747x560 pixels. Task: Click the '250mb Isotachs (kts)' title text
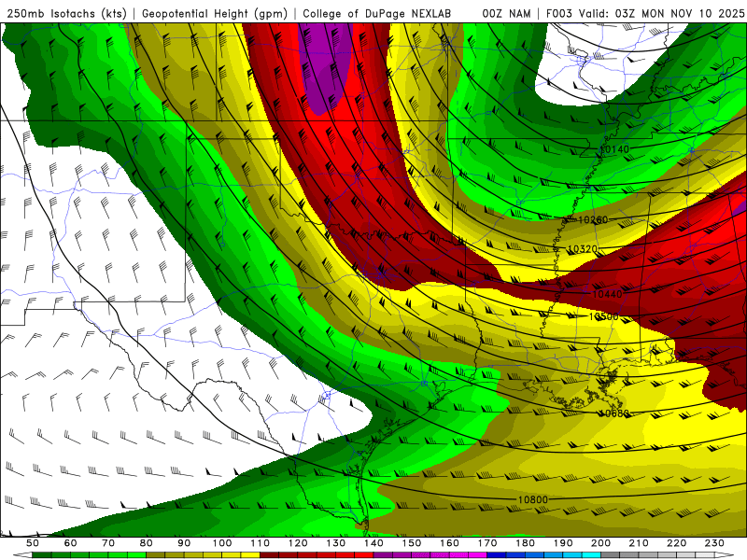(x=66, y=13)
